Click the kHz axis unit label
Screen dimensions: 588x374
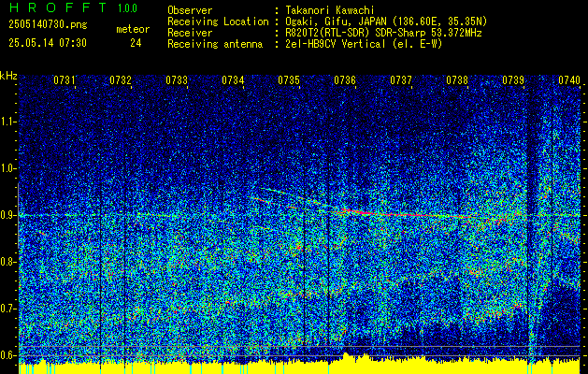pos(8,76)
